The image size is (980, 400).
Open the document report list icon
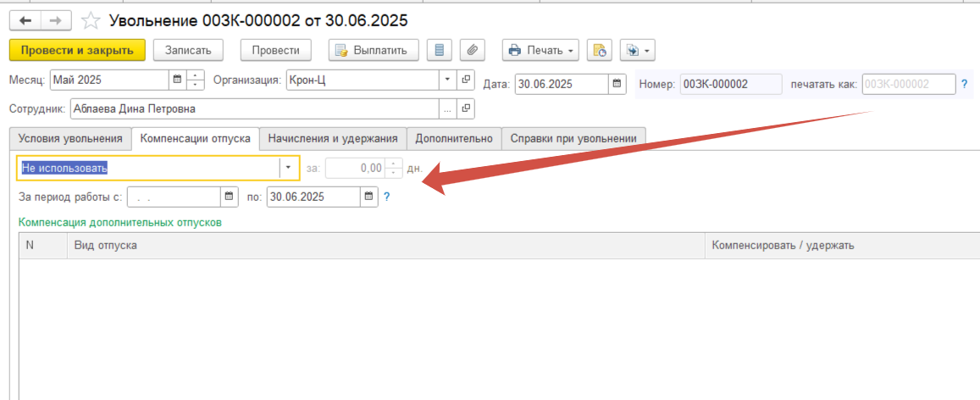click(439, 50)
